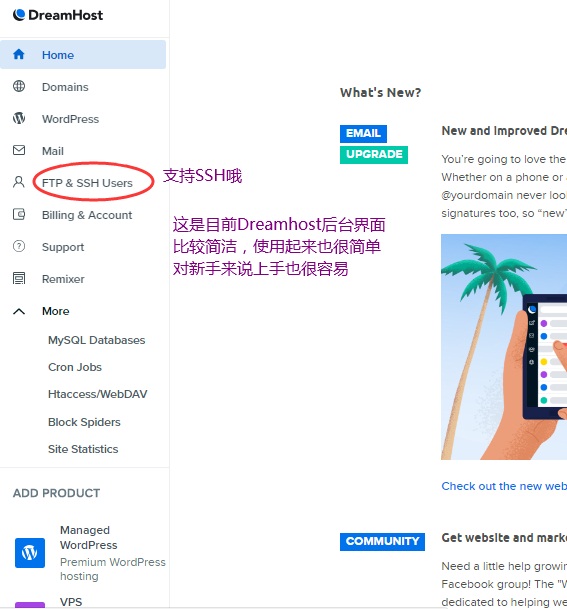Open Htaccess/WebDAV settings
Screen dimensions: 567x609
98,394
